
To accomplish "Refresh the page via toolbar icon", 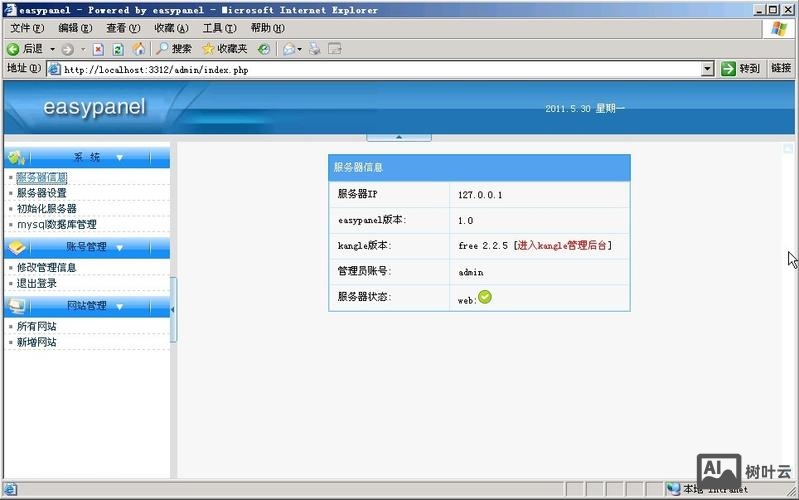I will pyautogui.click(x=118, y=49).
